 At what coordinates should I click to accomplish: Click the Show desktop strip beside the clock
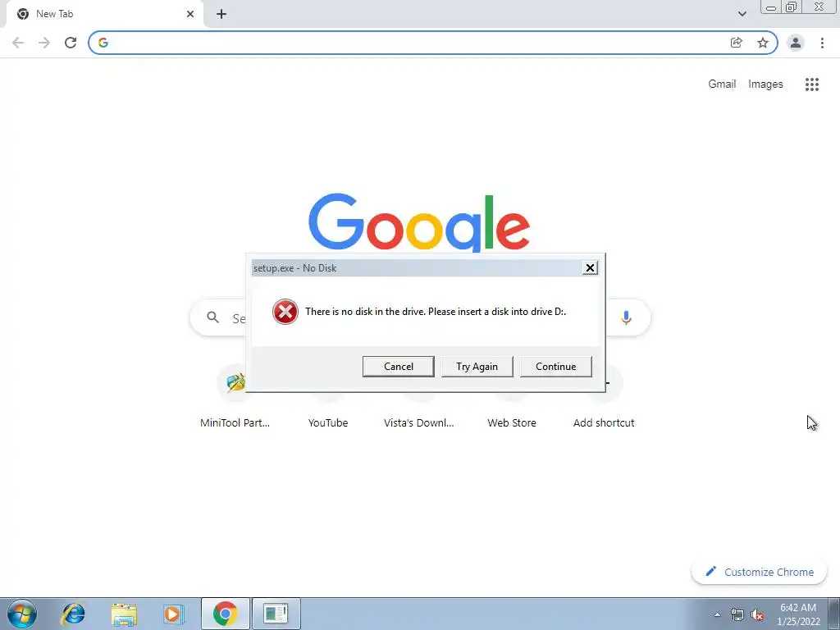click(834, 614)
